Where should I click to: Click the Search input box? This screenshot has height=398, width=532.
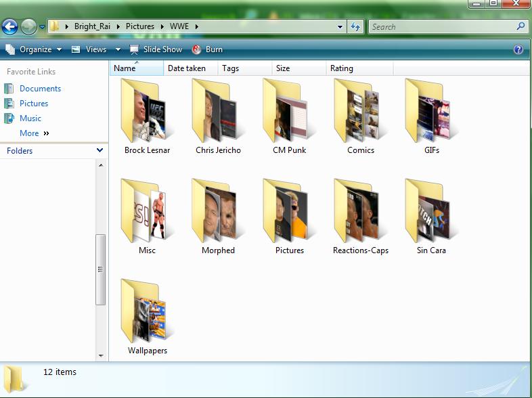pos(441,27)
